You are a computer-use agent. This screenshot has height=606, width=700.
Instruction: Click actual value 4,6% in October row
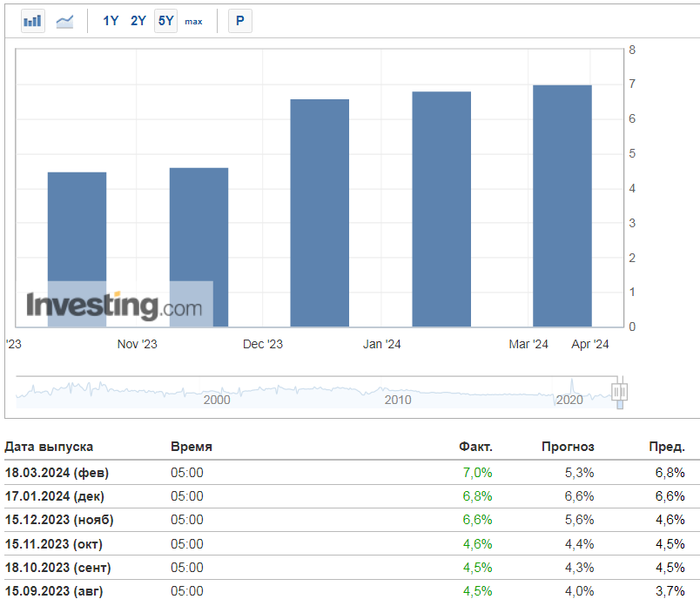click(x=477, y=544)
